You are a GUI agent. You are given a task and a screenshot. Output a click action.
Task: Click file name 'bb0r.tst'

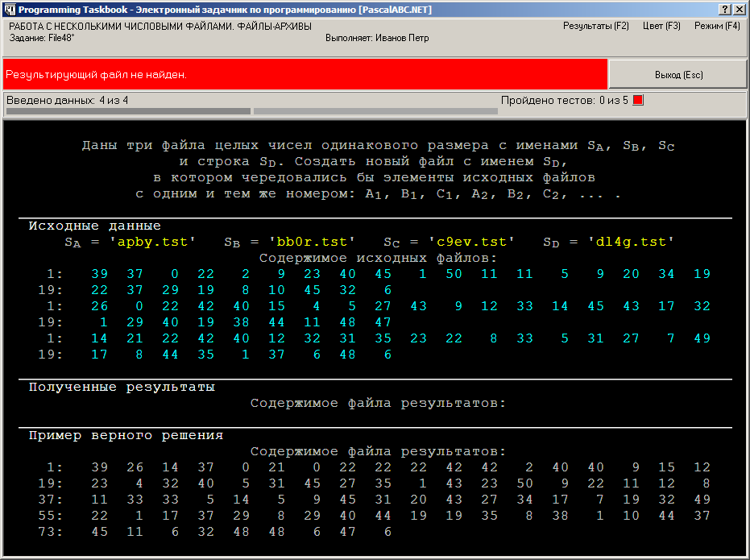[x=312, y=242]
